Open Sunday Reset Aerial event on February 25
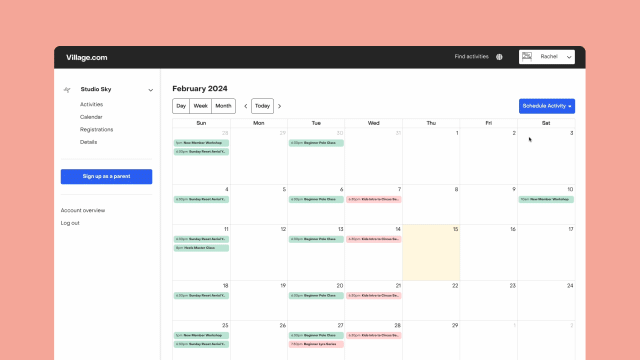 tap(201, 344)
